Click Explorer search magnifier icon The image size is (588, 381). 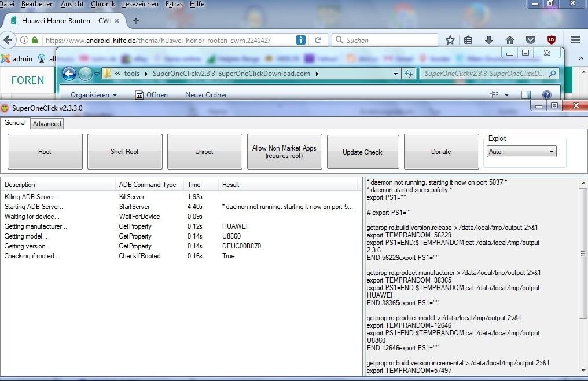[552, 74]
